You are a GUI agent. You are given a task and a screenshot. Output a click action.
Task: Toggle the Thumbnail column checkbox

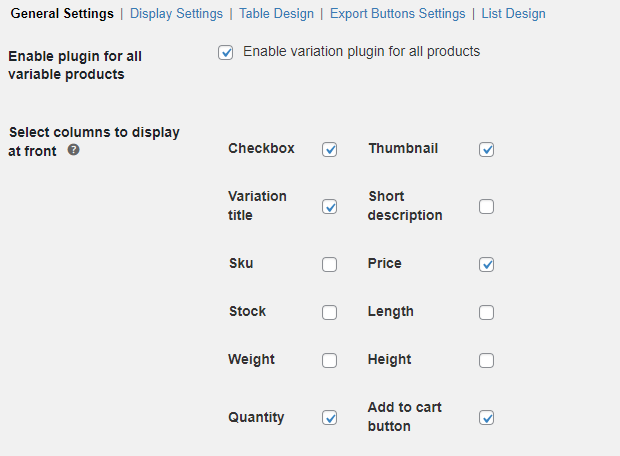[x=486, y=149]
